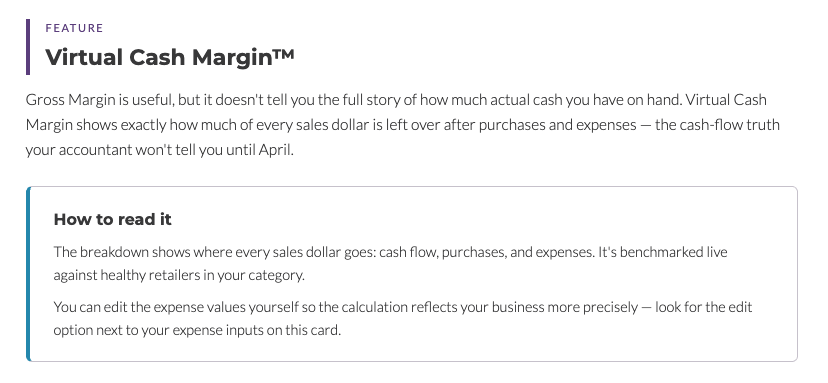
Task: Click the blue left border of card
Action: pos(29,274)
